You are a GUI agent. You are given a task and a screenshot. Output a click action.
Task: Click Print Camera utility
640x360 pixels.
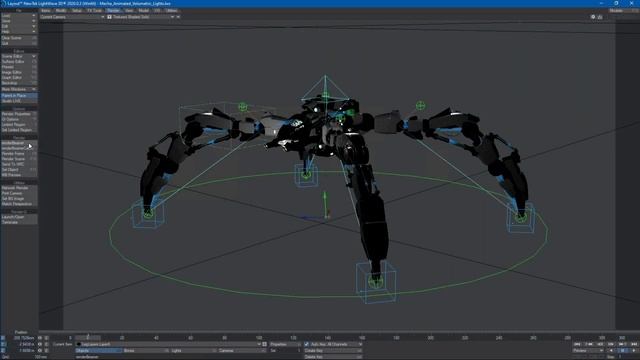(x=19, y=193)
